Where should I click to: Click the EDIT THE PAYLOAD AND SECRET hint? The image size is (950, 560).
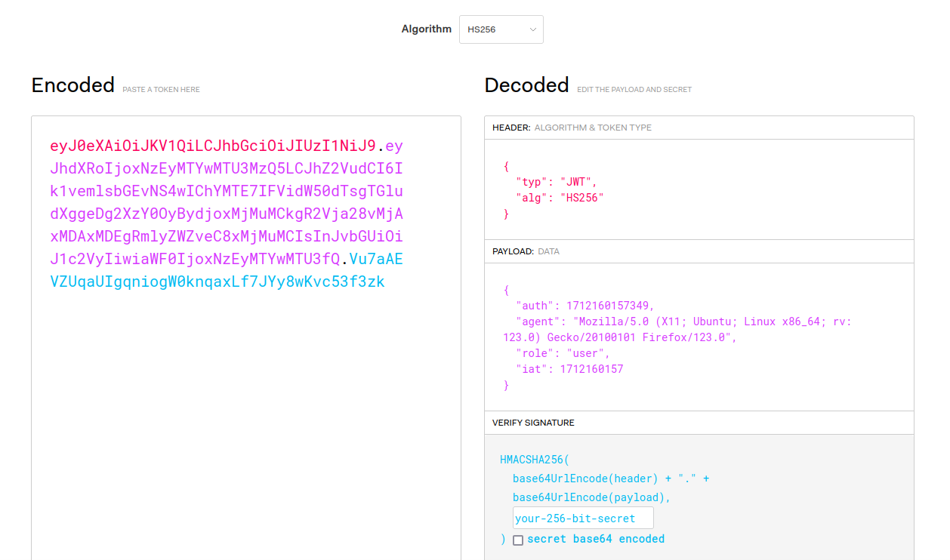tap(634, 89)
